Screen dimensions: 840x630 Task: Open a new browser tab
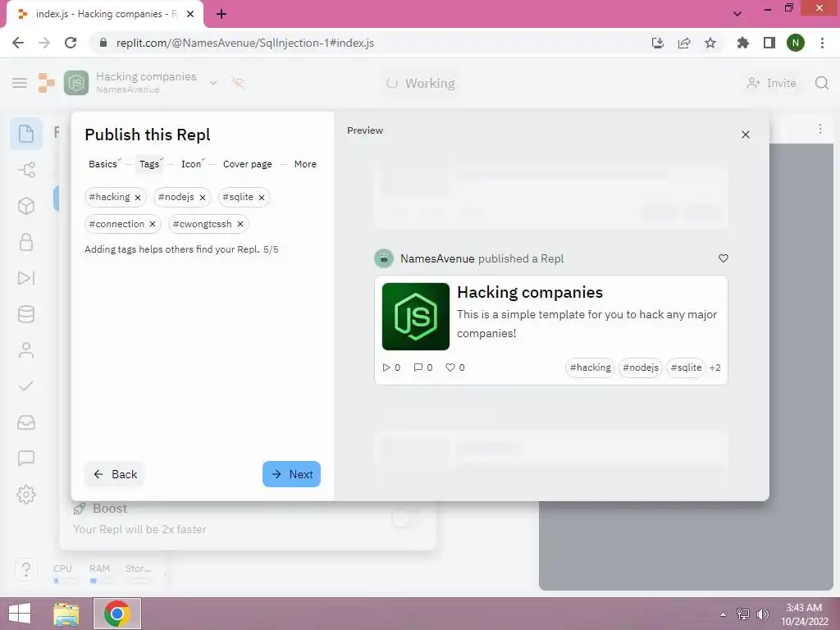221,15
